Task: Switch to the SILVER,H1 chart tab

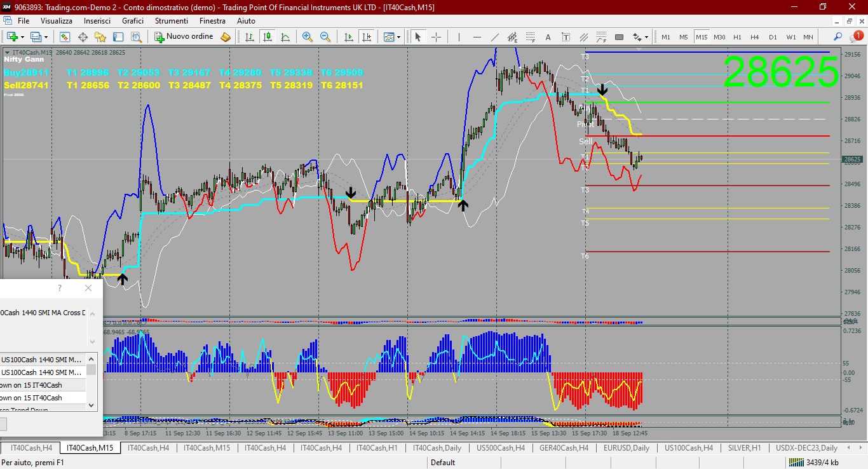Action: [x=745, y=448]
